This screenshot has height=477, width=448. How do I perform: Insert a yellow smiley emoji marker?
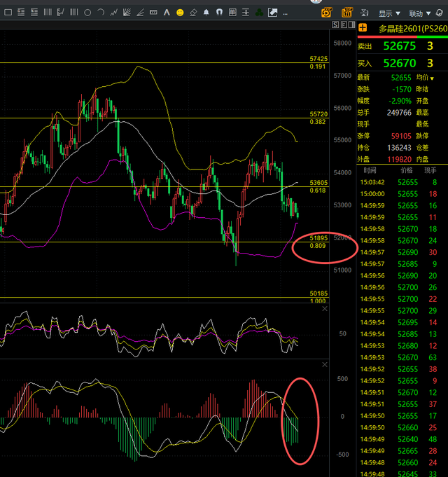(180, 13)
